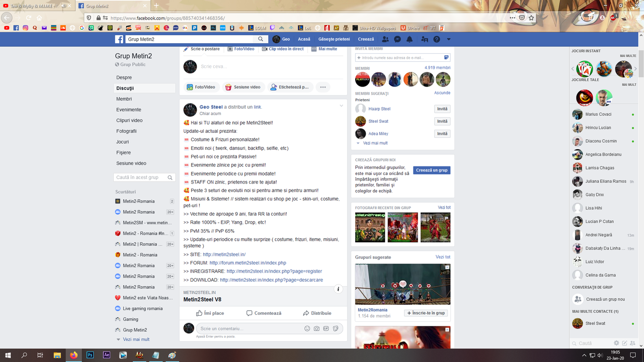Viewport: 644px width, 362px height.
Task: Click the GIF icon in the comment box
Action: [326, 328]
